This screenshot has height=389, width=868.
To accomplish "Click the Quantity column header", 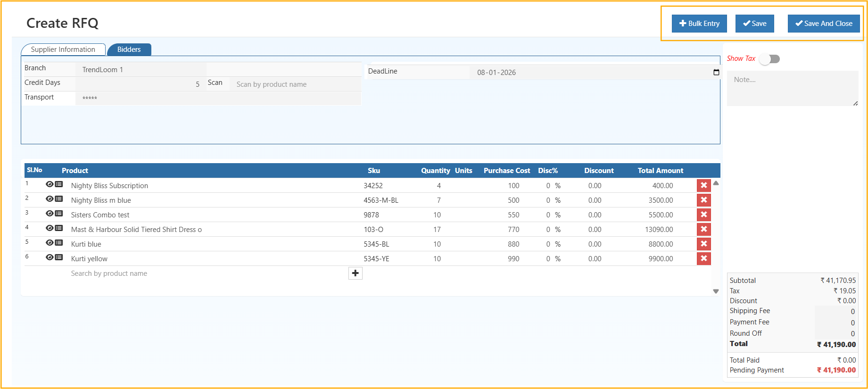I will tap(436, 171).
